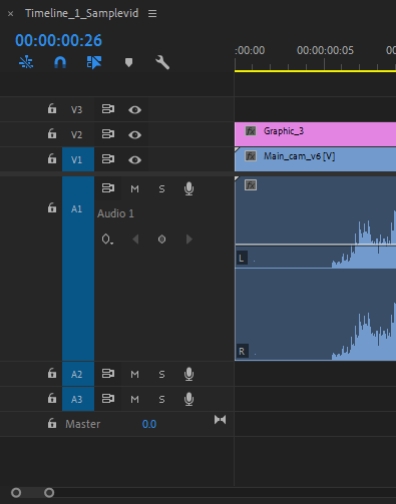Screen dimensions: 396x504
Task: Enable voice-over record on A3
Action: (x=189, y=399)
